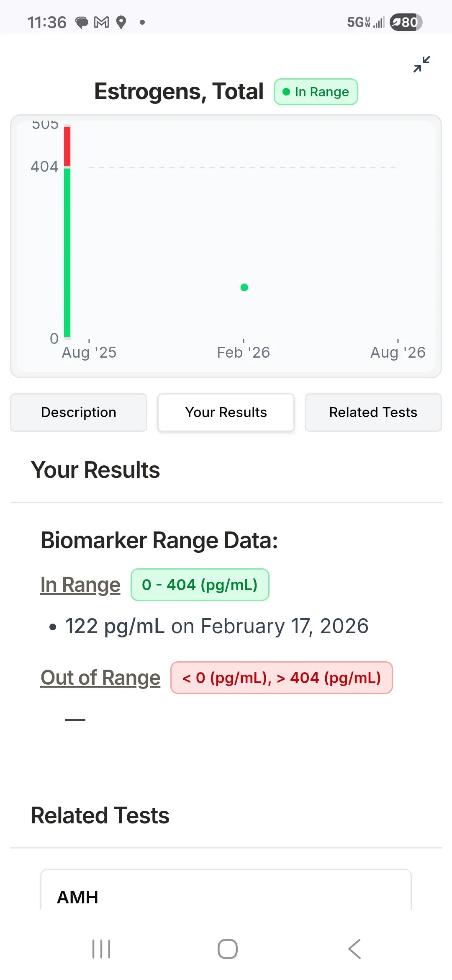Screen dimensions: 452x980
Task: Tap the location pin status icon
Action: click(x=121, y=22)
